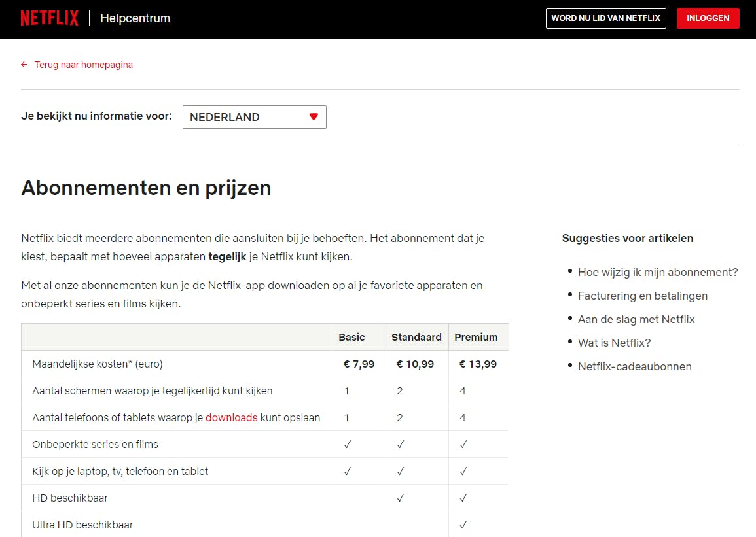Open 'Wat is Netflix?' article

tap(614, 343)
